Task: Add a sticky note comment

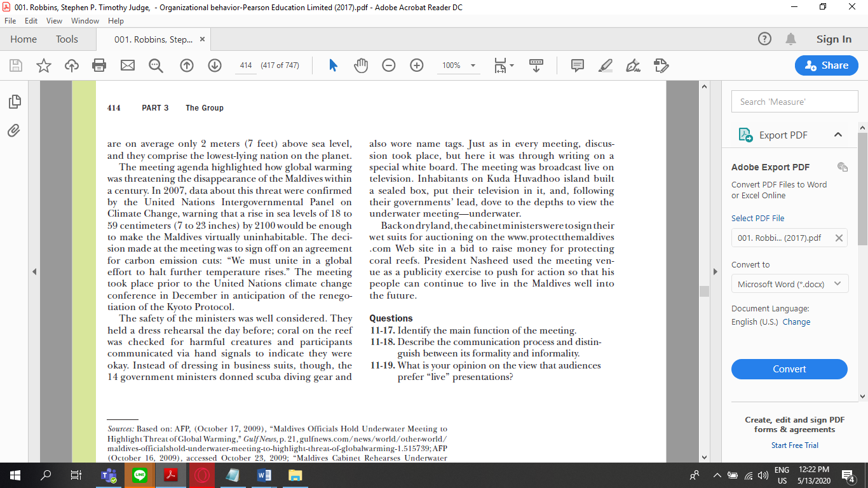Action: [x=578, y=65]
